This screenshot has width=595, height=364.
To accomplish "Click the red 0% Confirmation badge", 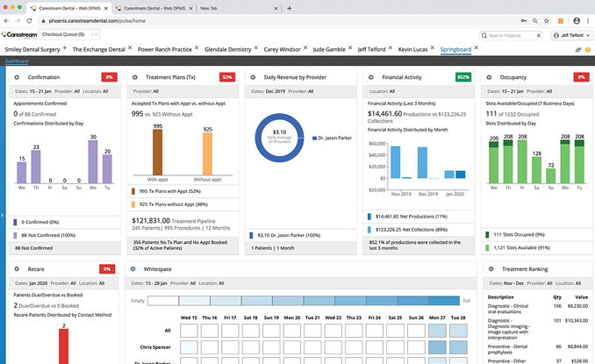I will (109, 77).
